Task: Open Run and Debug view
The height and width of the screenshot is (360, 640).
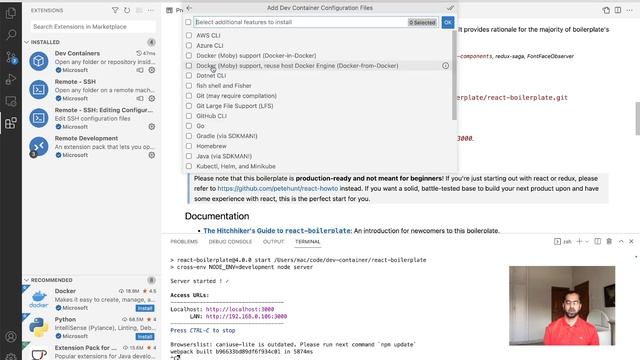Action: point(11,79)
